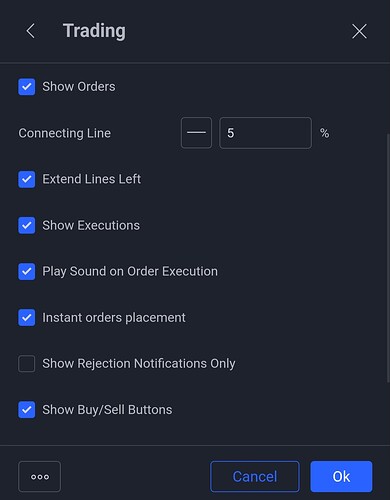
Task: Click the Connecting Line percentage input field
Action: pyautogui.click(x=265, y=133)
